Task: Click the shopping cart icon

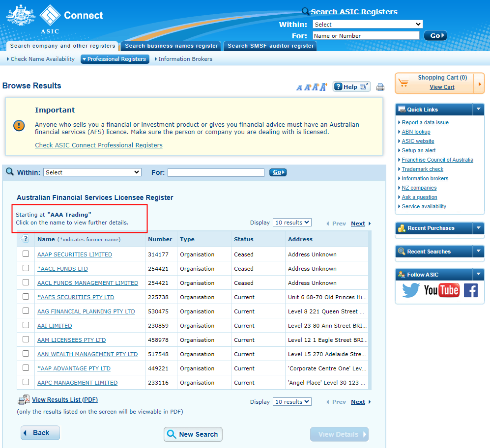Action: click(x=404, y=83)
